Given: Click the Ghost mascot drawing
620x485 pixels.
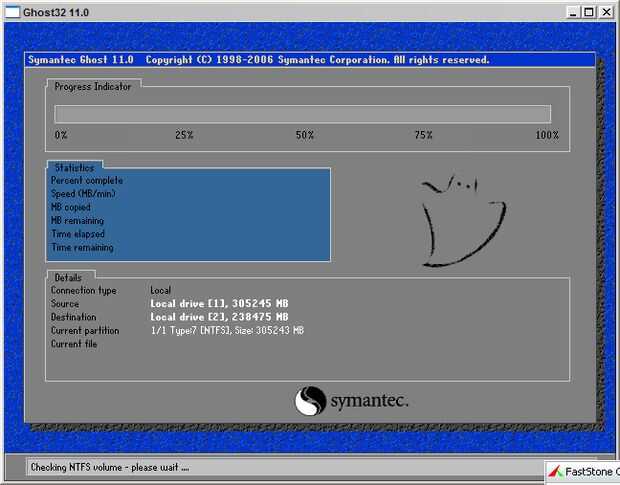Looking at the screenshot, I should click(x=463, y=221).
